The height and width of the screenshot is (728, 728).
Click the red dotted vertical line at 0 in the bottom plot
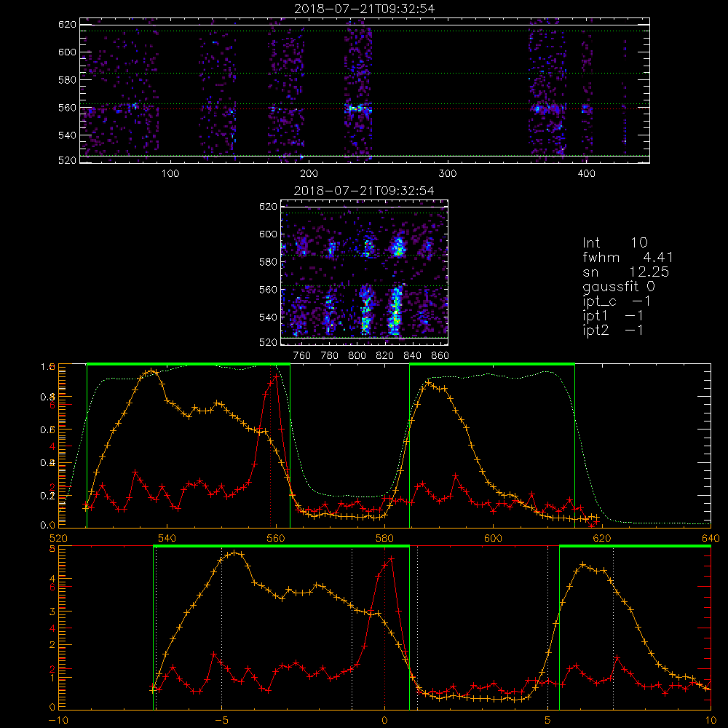(x=384, y=627)
